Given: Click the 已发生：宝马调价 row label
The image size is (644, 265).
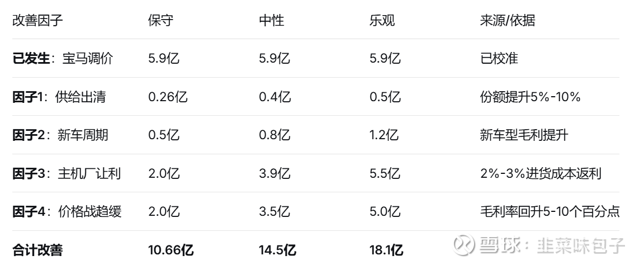Looking at the screenshot, I should (x=63, y=58).
